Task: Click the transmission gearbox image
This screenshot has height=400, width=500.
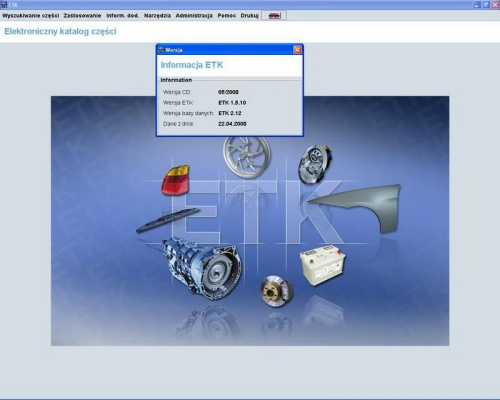Action: pyautogui.click(x=202, y=267)
